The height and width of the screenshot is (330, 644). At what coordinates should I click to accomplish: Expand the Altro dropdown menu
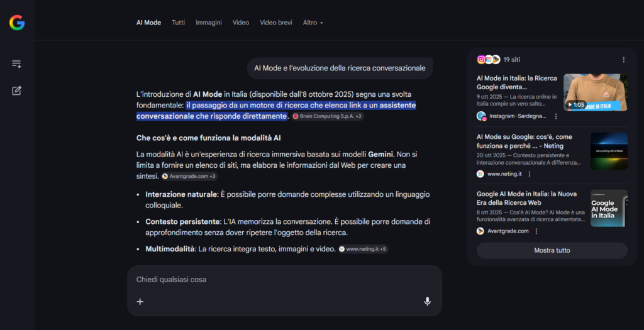[313, 23]
